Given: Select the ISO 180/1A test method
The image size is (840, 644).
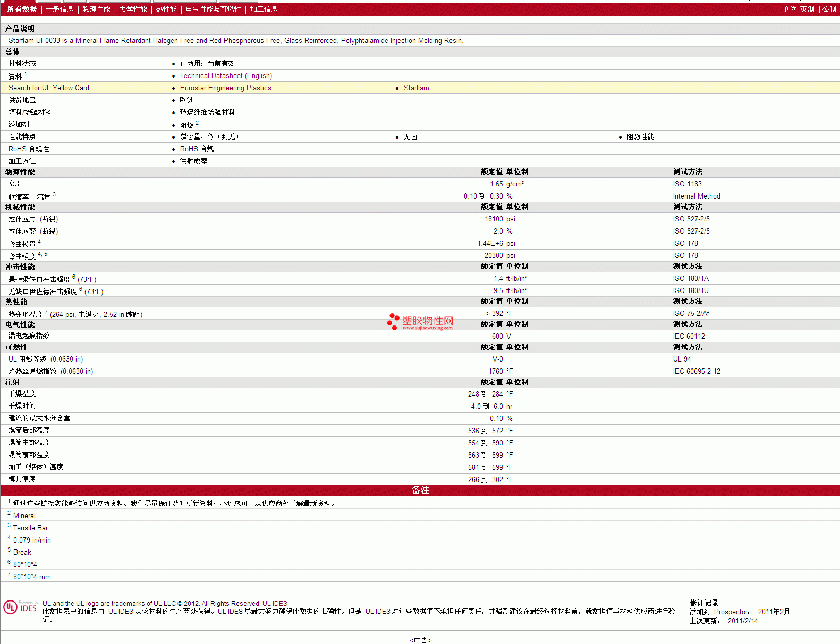Looking at the screenshot, I should (x=691, y=279).
